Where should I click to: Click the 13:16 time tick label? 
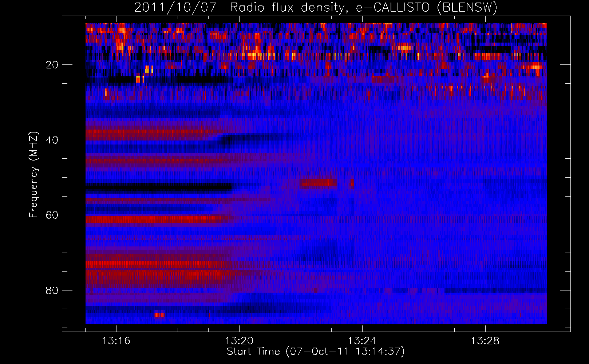(x=116, y=341)
